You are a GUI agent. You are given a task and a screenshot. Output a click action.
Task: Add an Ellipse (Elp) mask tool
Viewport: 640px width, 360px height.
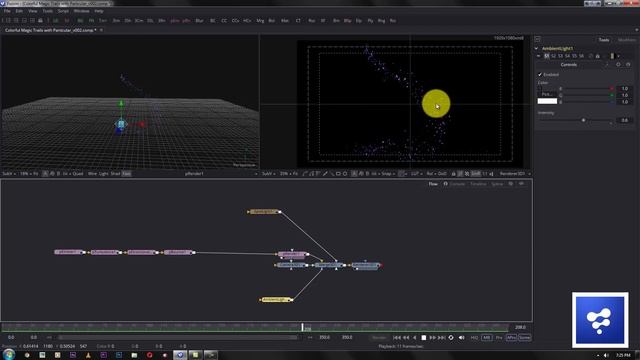pyautogui.click(x=359, y=20)
